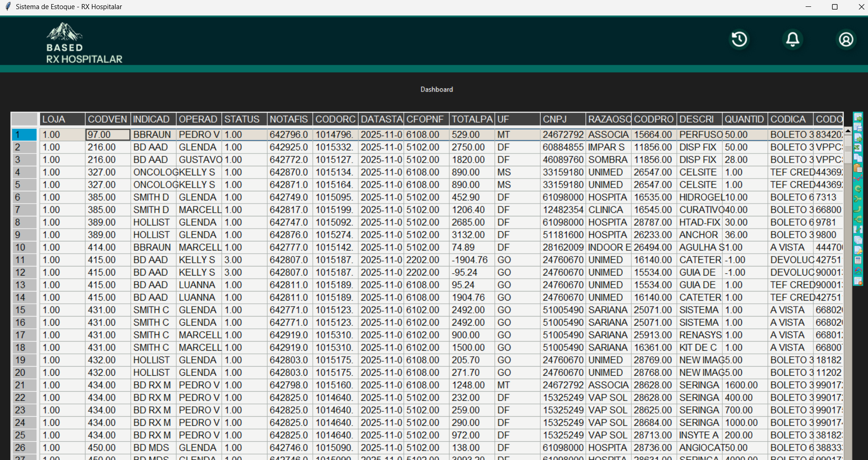The width and height of the screenshot is (868, 460).
Task: Click the Excel export icon in side toolbar
Action: pos(858,148)
